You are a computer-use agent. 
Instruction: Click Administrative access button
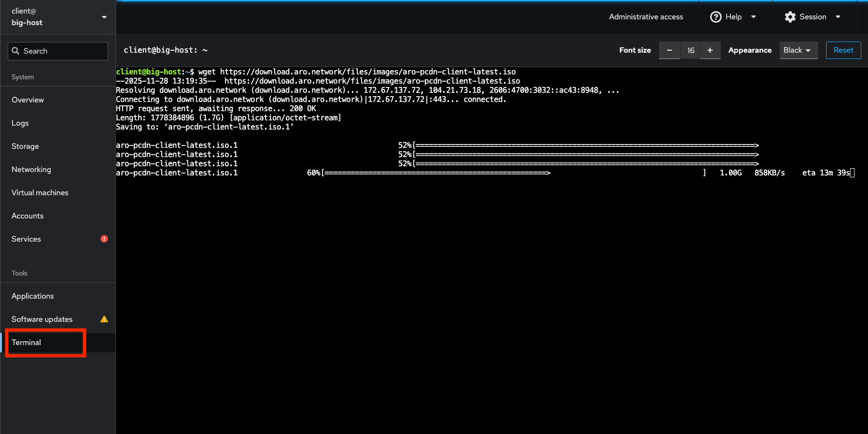pos(645,17)
